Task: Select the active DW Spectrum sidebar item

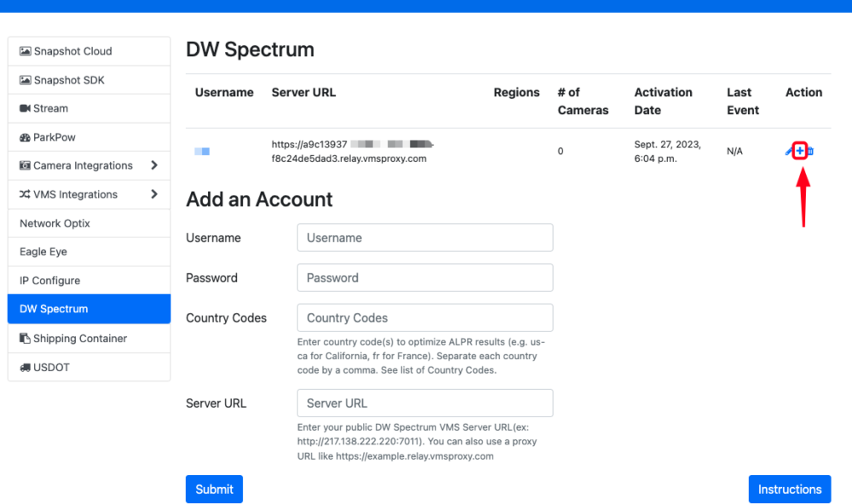Action: (89, 308)
